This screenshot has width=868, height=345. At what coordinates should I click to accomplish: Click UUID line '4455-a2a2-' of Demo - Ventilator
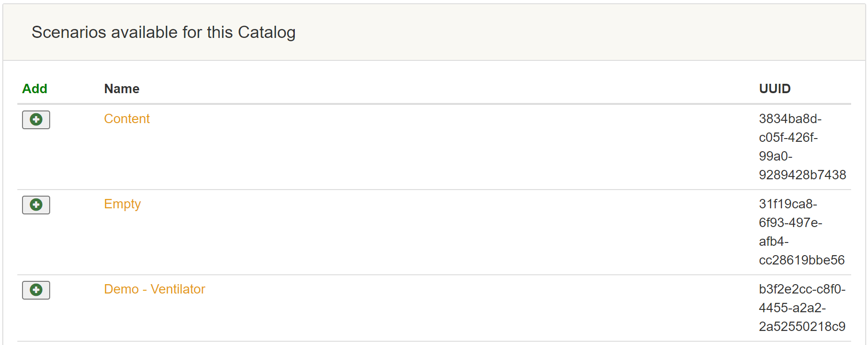pos(792,308)
